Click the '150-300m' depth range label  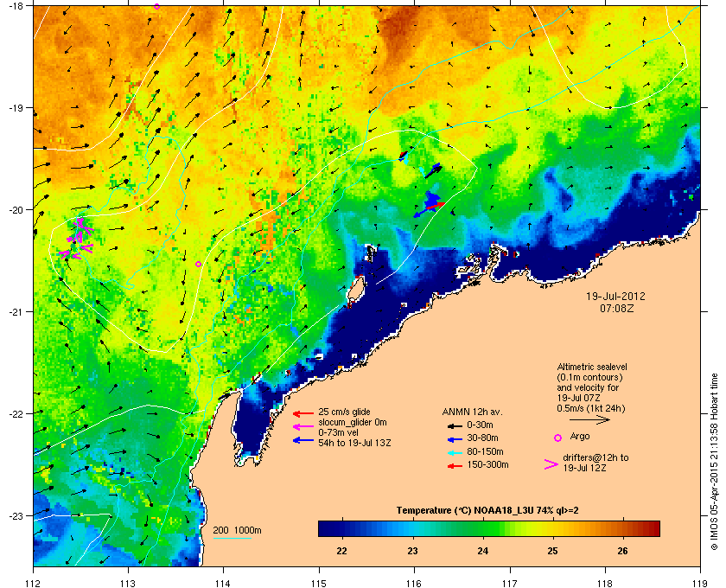tap(487, 464)
